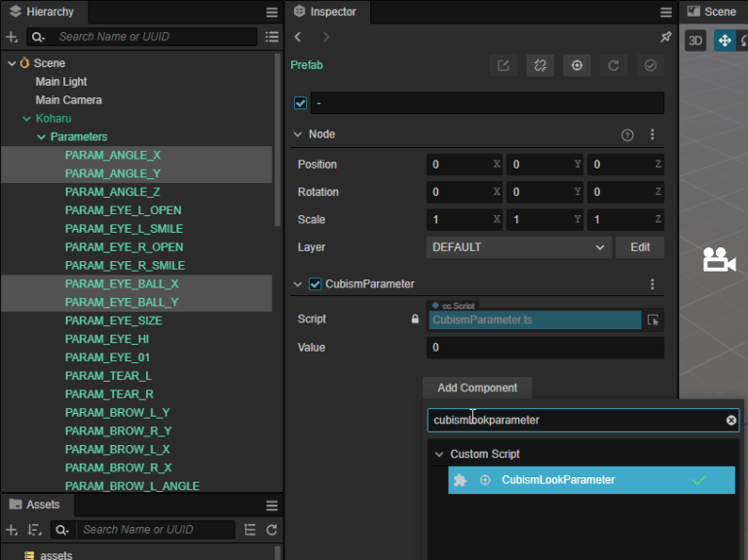Click the unlink prefab icon

(x=541, y=65)
